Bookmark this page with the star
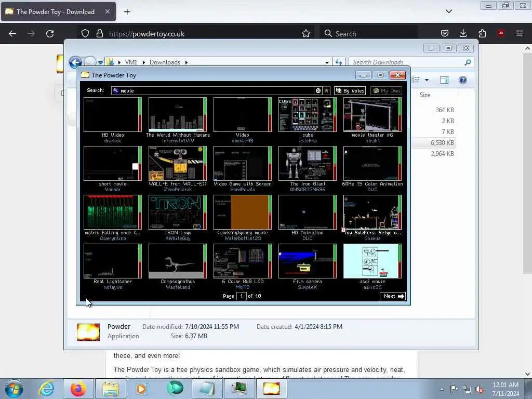Screen dimensions: 532x399 point(305,34)
